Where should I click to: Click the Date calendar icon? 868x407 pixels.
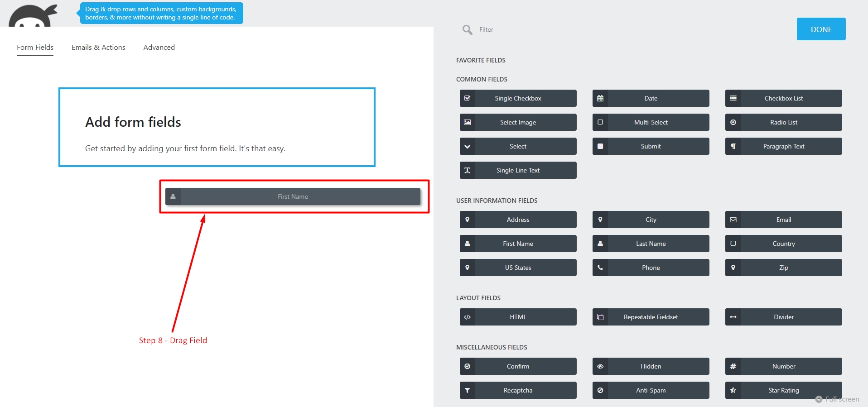click(600, 98)
